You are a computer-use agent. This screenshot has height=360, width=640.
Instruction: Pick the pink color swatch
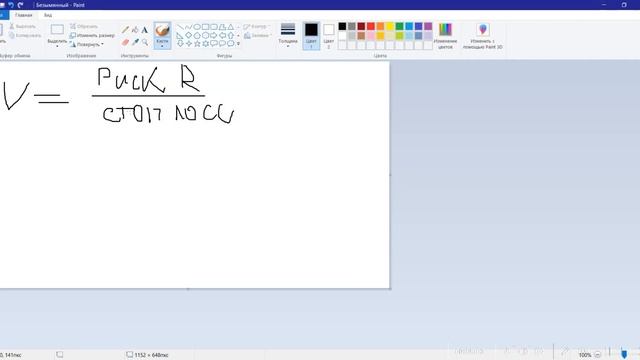coord(371,36)
